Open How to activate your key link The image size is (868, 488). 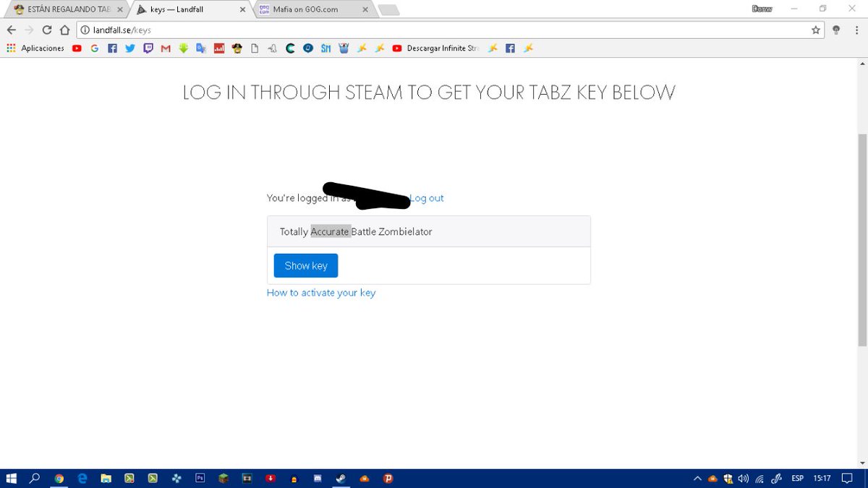pyautogui.click(x=321, y=293)
